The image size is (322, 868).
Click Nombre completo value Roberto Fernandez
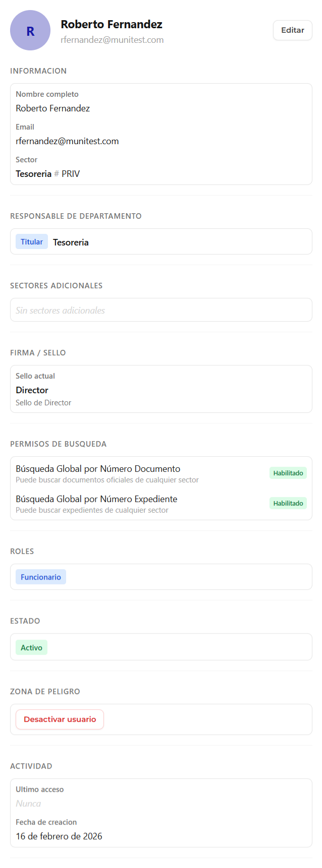pos(53,108)
